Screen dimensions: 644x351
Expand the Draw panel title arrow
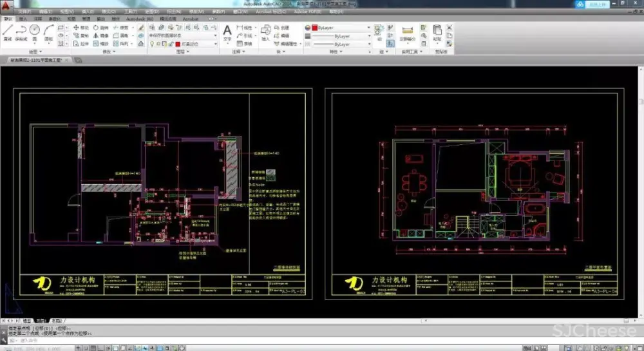tap(41, 52)
